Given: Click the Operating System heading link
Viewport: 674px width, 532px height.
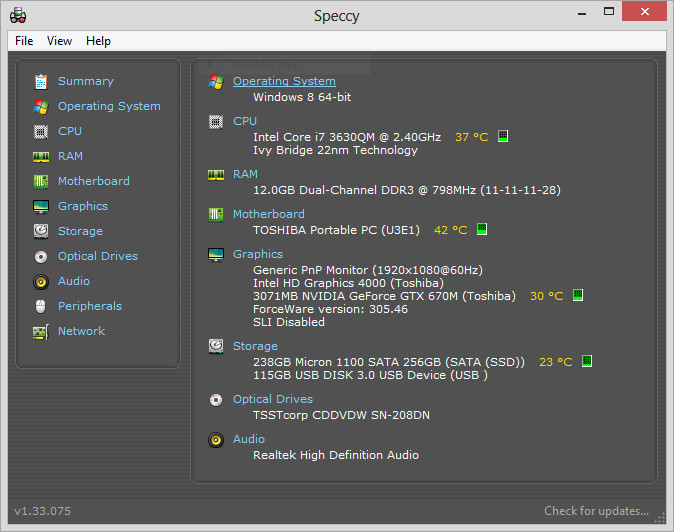Looking at the screenshot, I should click(x=284, y=81).
